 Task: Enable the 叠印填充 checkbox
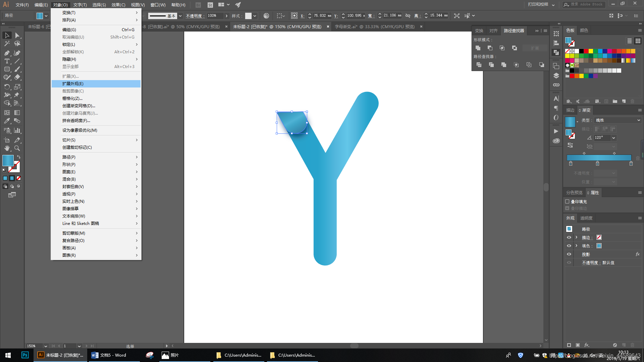pyautogui.click(x=567, y=201)
